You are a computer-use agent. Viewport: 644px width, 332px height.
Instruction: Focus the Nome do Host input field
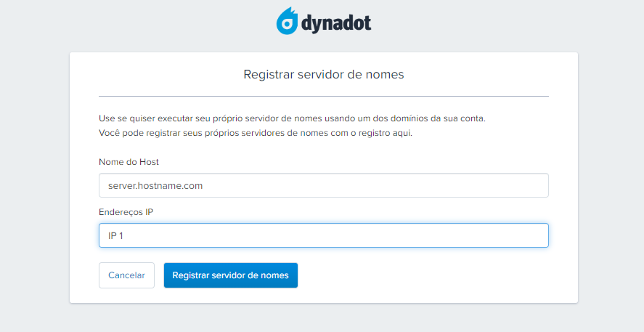coord(324,185)
